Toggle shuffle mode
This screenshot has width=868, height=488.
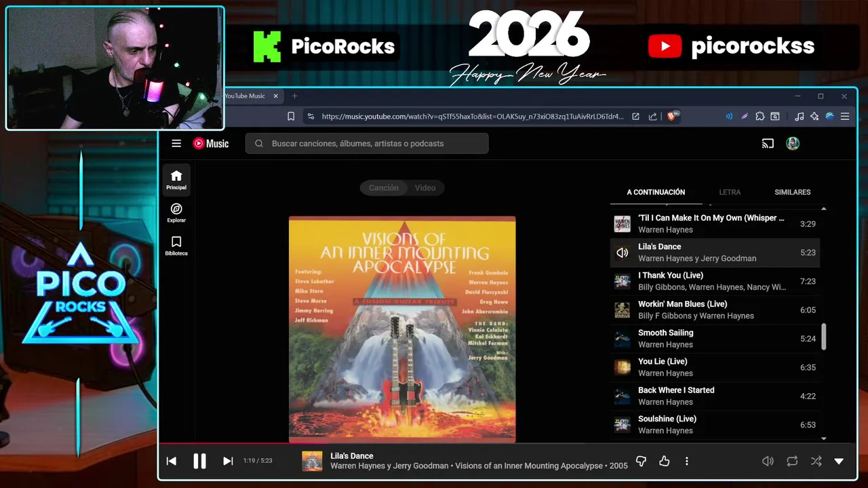816,461
